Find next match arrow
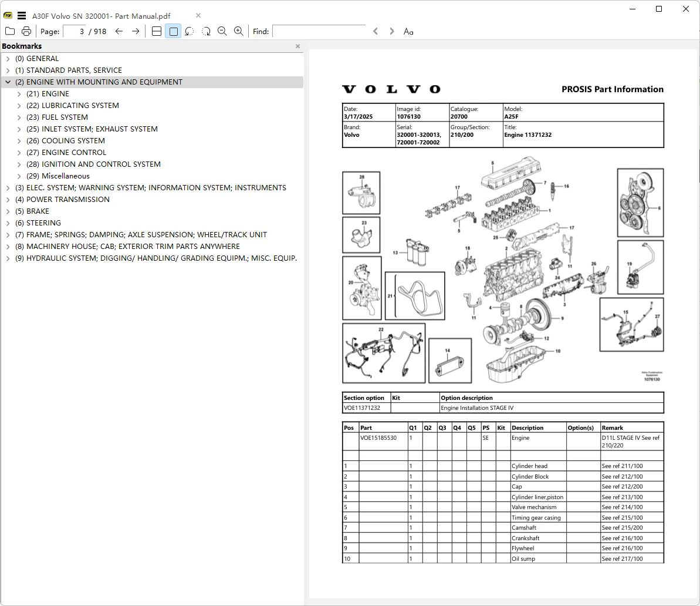 [391, 31]
